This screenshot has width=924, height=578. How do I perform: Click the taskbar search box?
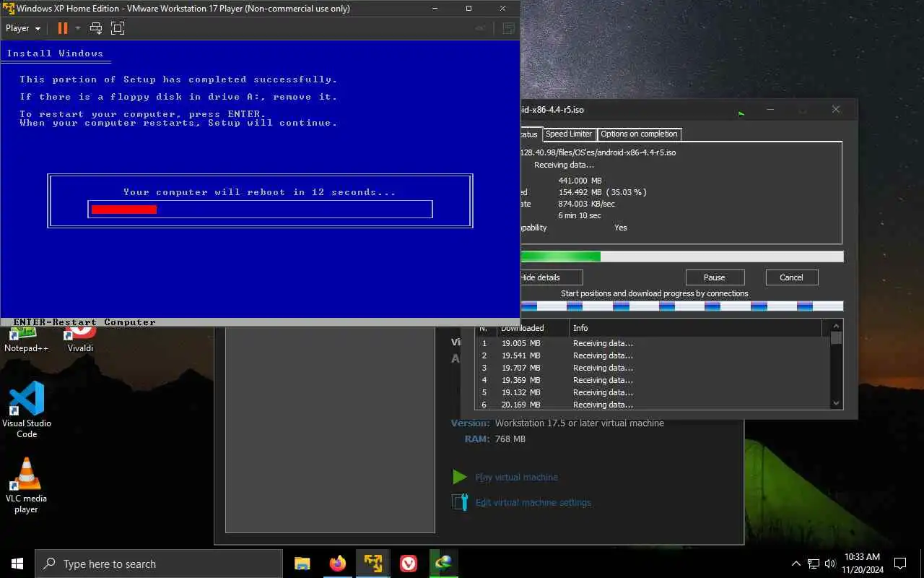(159, 564)
